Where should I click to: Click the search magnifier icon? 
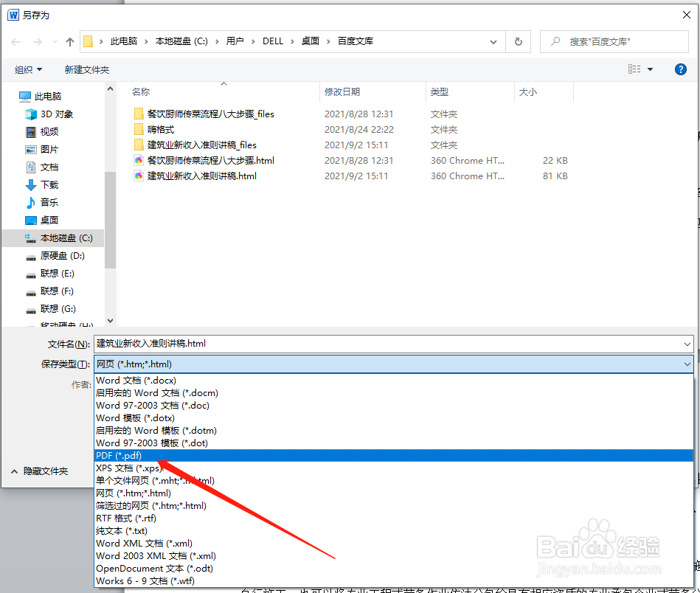[x=555, y=41]
